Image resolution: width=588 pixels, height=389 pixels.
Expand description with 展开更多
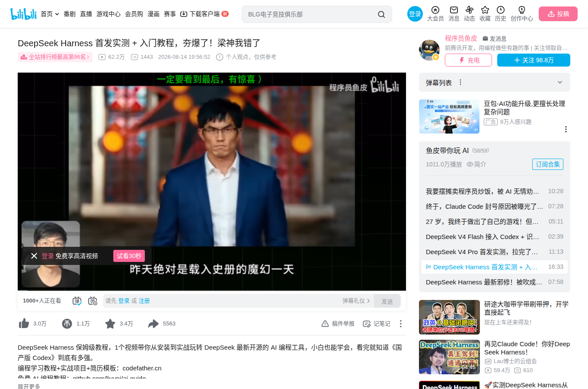(x=29, y=386)
